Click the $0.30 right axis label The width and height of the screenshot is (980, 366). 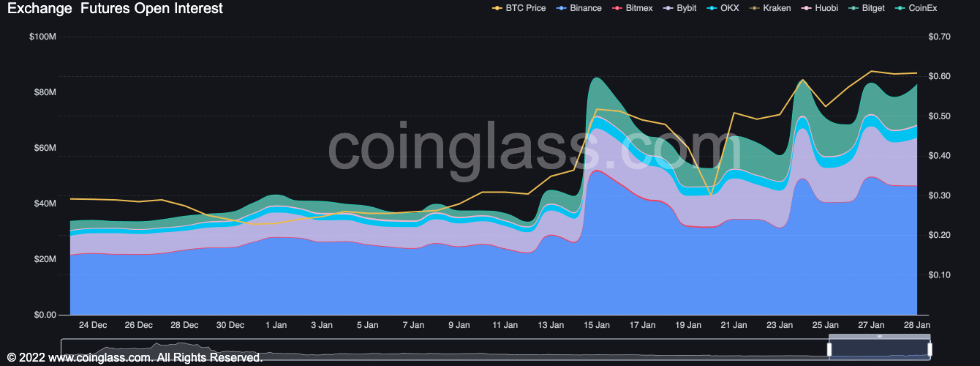[x=938, y=195]
